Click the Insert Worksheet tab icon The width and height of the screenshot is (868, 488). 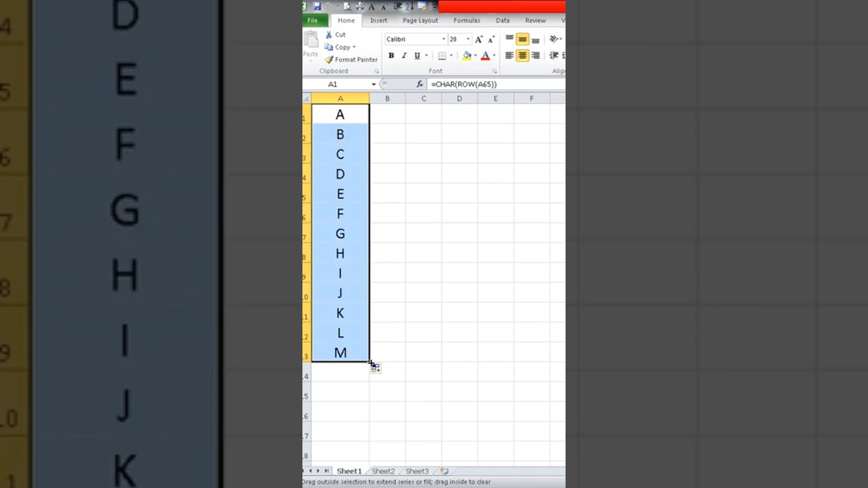click(444, 471)
